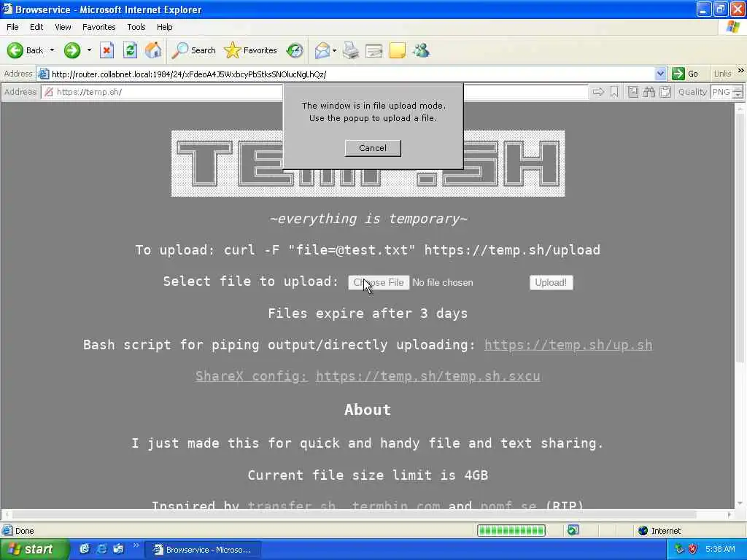Click the Print icon

[x=351, y=50]
